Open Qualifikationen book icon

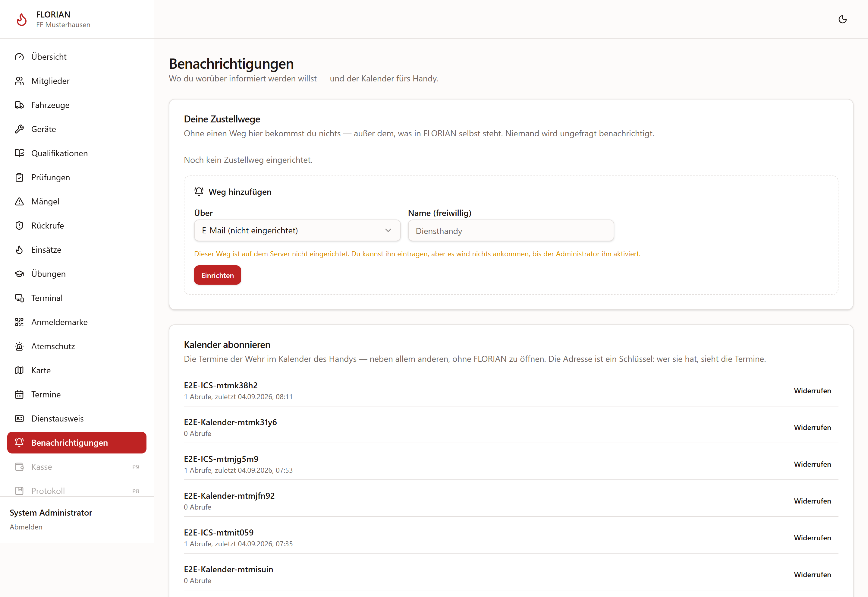click(19, 153)
